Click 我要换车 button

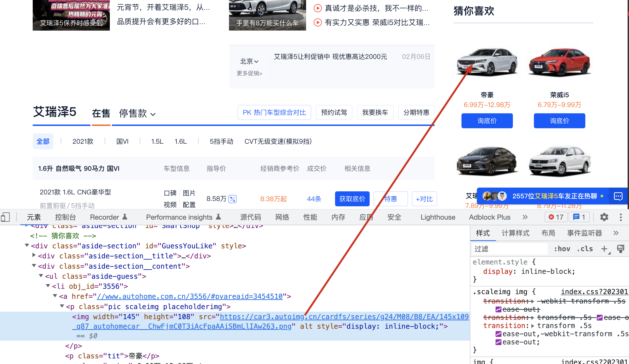[375, 112]
